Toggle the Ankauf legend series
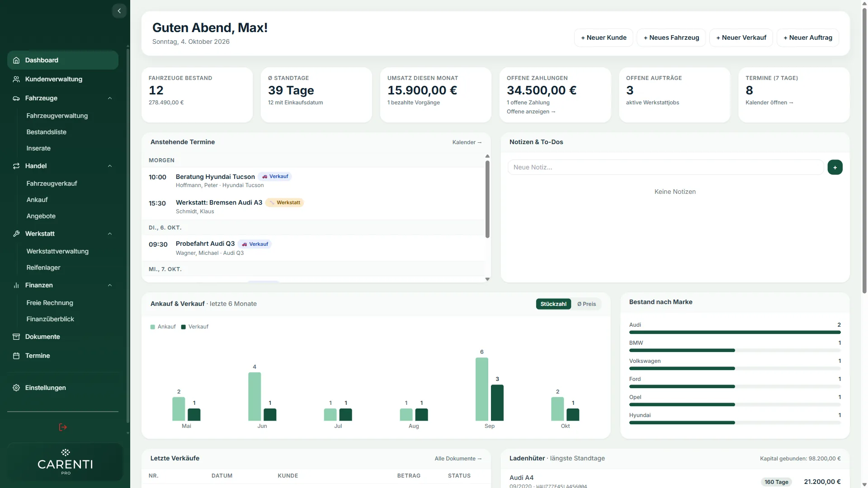The image size is (868, 488). pyautogui.click(x=163, y=327)
